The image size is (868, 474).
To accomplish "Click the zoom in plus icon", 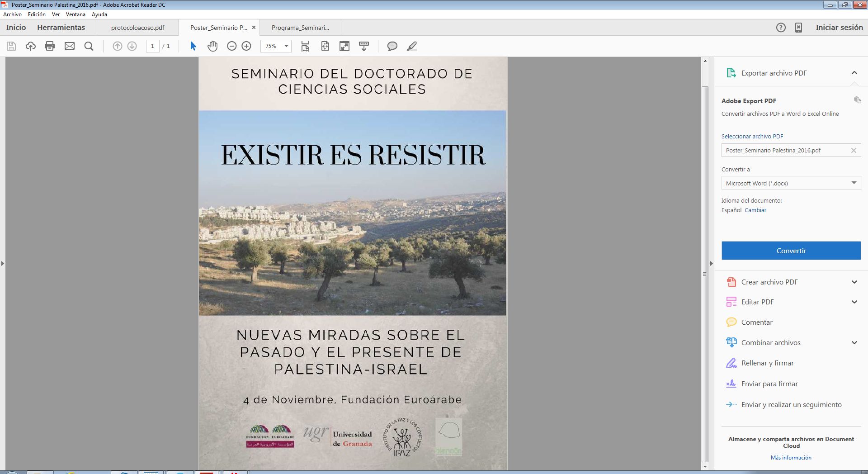I will tap(246, 46).
